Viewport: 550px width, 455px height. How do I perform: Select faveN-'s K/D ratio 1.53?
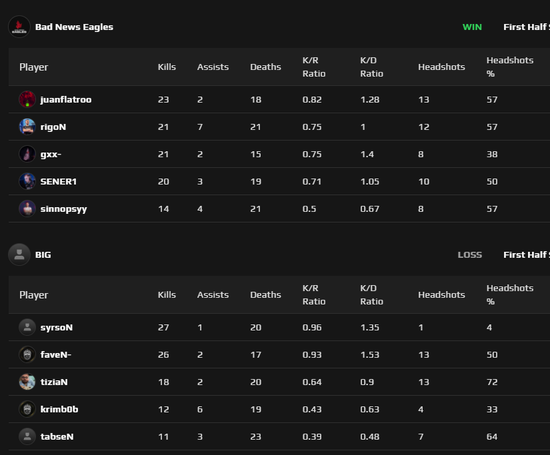click(370, 355)
